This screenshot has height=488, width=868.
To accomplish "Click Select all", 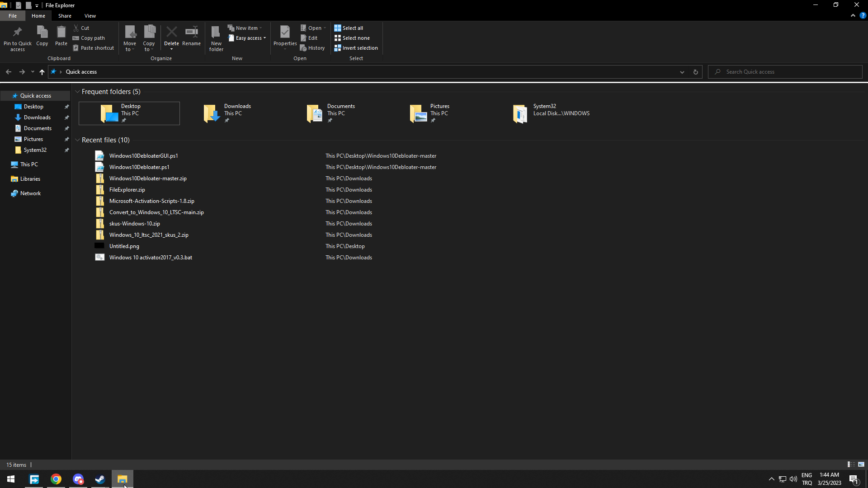I will pyautogui.click(x=349, y=28).
